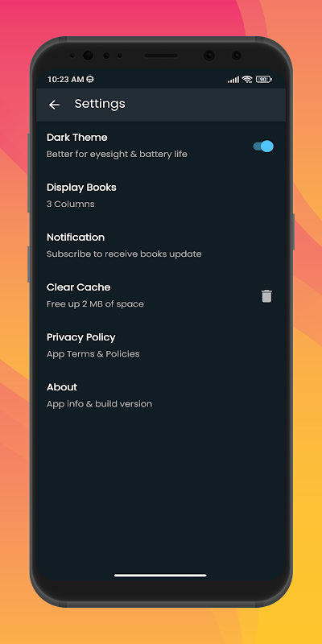Tap the back arrow icon
Image resolution: width=322 pixels, height=644 pixels.
54,105
